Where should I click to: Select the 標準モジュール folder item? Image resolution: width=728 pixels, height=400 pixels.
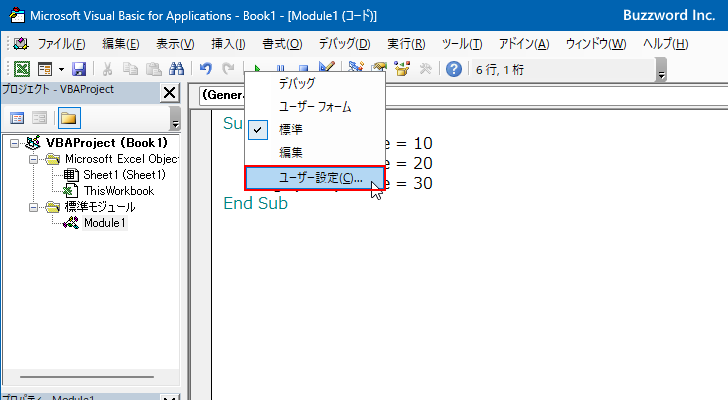coord(100,207)
